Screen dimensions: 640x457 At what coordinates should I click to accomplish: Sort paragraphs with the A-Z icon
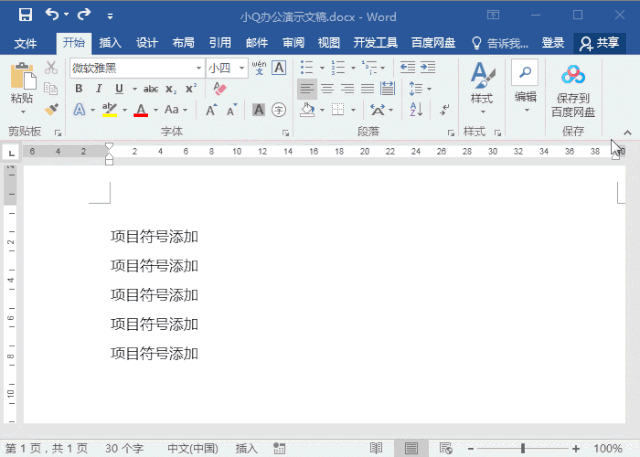click(416, 109)
